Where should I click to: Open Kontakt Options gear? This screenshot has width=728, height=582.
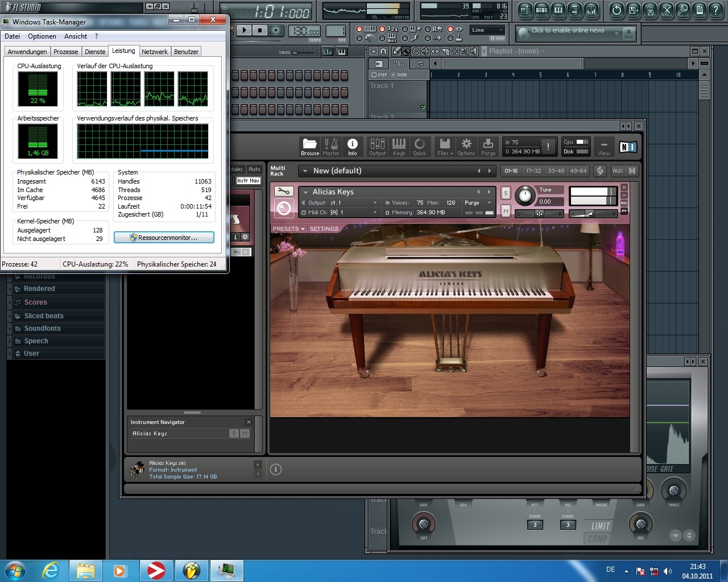466,147
